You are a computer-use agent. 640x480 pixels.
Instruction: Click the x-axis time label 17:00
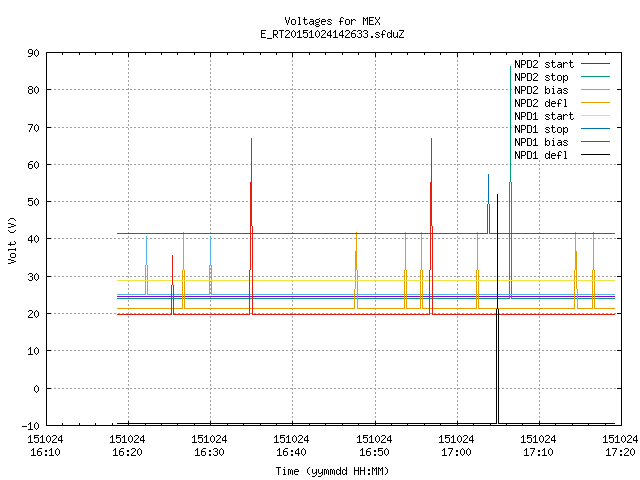(x=456, y=453)
